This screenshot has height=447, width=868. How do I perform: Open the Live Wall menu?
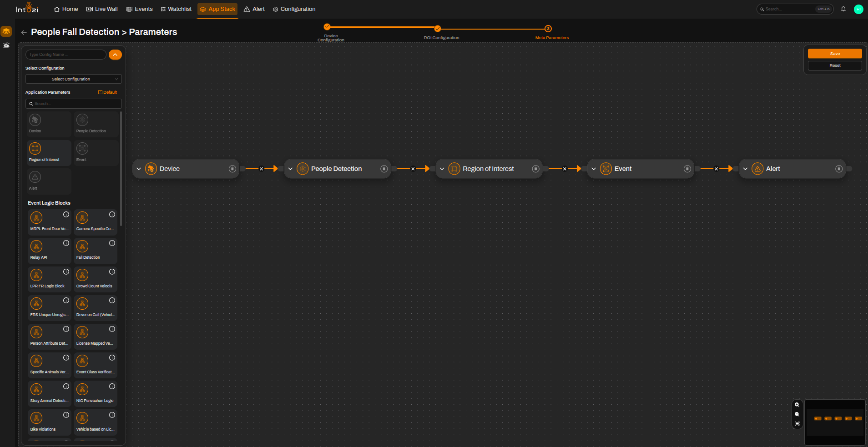pyautogui.click(x=102, y=9)
